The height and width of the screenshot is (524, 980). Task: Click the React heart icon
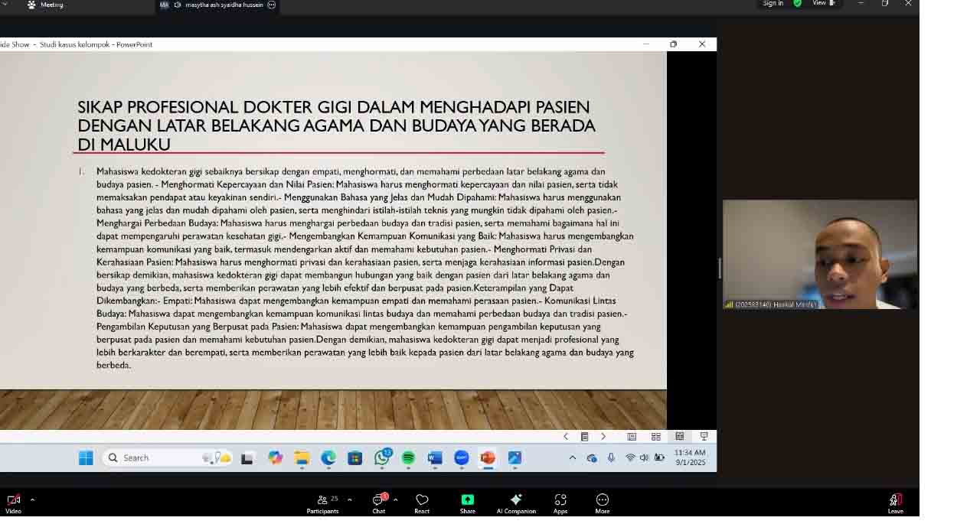coord(422,503)
